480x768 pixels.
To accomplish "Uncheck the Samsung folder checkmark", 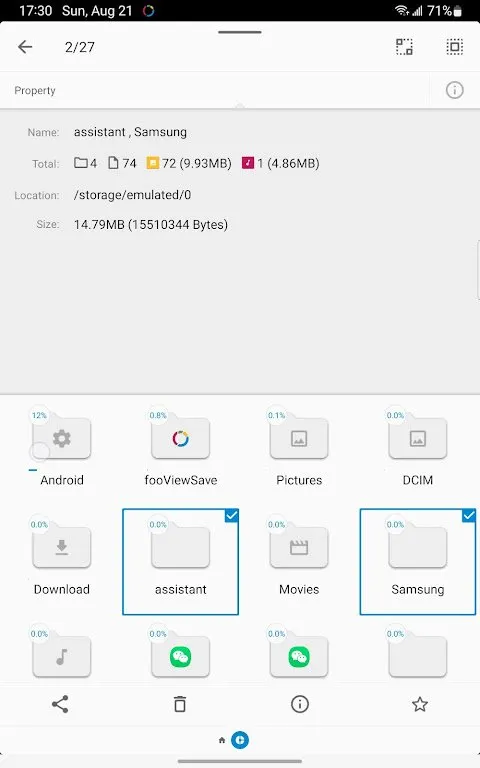I will tap(469, 515).
